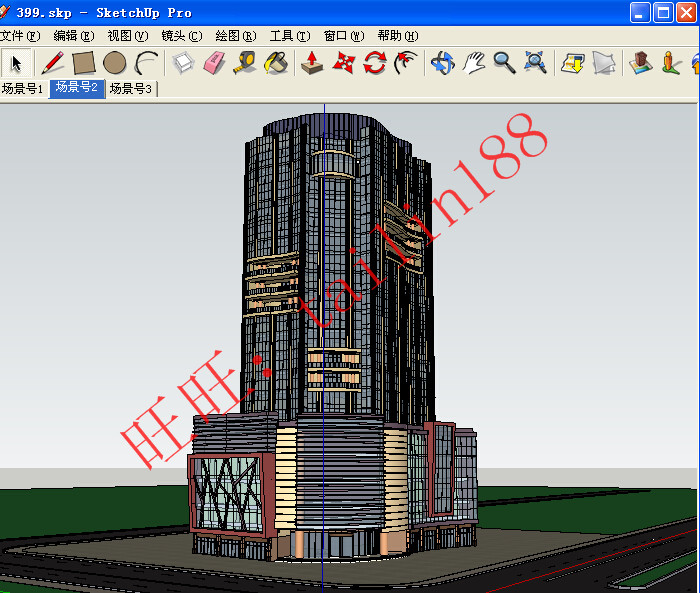Image resolution: width=700 pixels, height=593 pixels.
Task: Select the Zoom magnifier tool
Action: pos(504,63)
